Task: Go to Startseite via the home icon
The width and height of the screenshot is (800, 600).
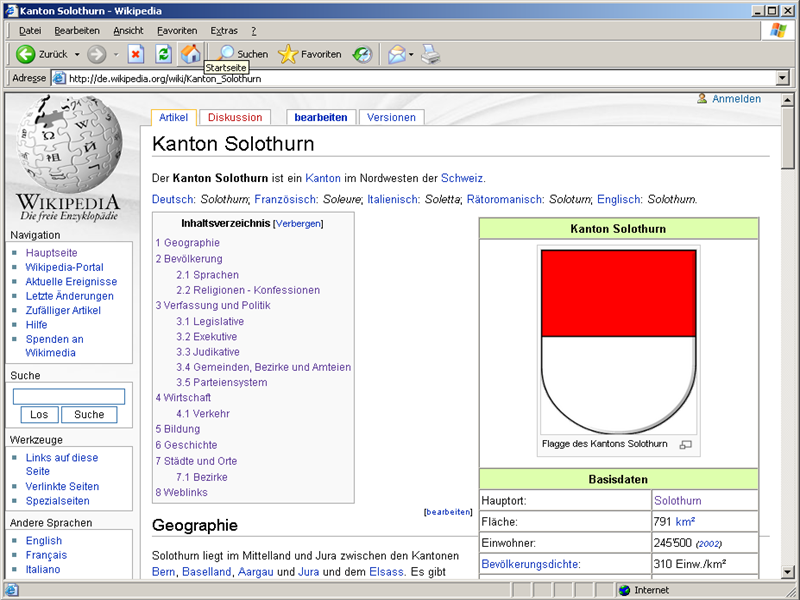Action: [x=190, y=54]
